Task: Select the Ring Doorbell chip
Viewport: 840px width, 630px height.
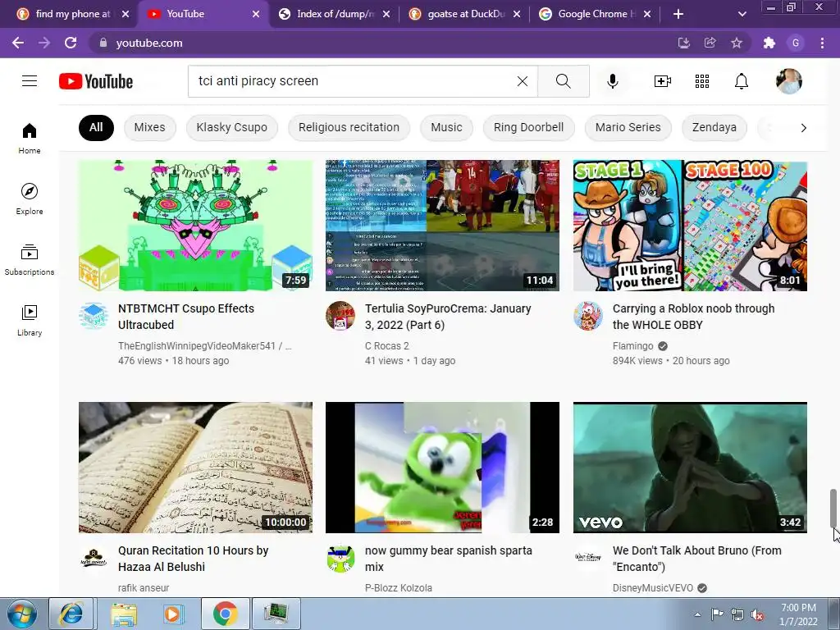Action: click(528, 127)
